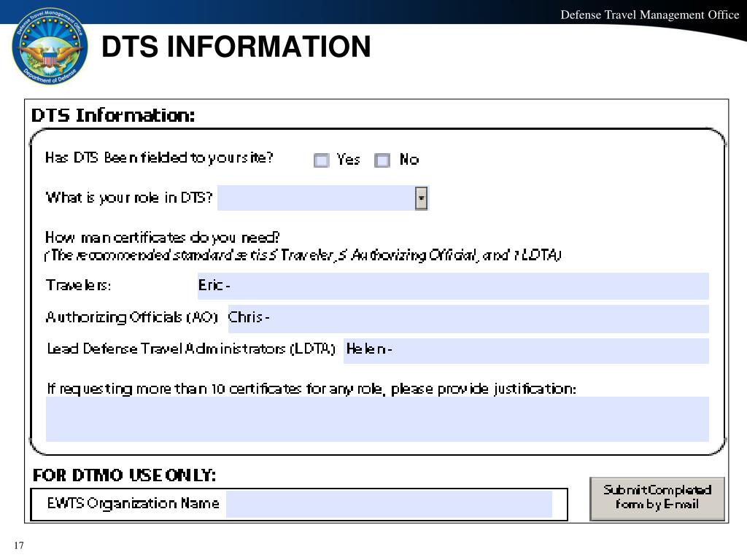Click the certificate justification text area
Image resolution: width=747 pixels, height=560 pixels.
tap(377, 419)
